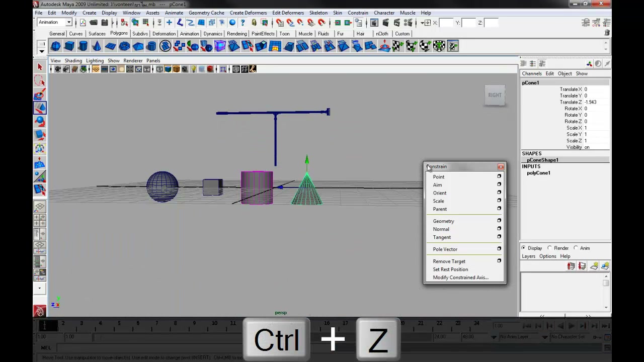Select the Display radio button
This screenshot has width=644, height=362.
click(524, 248)
